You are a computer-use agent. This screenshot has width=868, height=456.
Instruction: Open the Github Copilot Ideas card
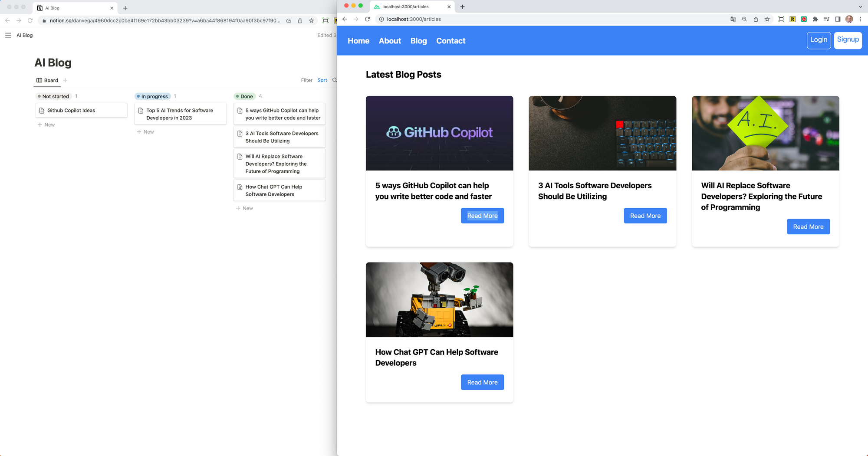click(81, 110)
